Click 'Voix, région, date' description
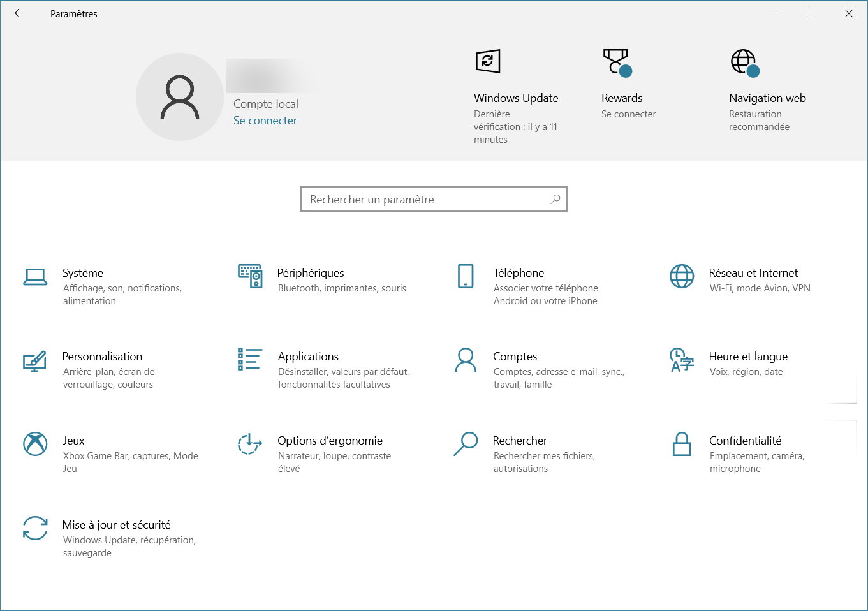Image resolution: width=868 pixels, height=611 pixels. (746, 372)
